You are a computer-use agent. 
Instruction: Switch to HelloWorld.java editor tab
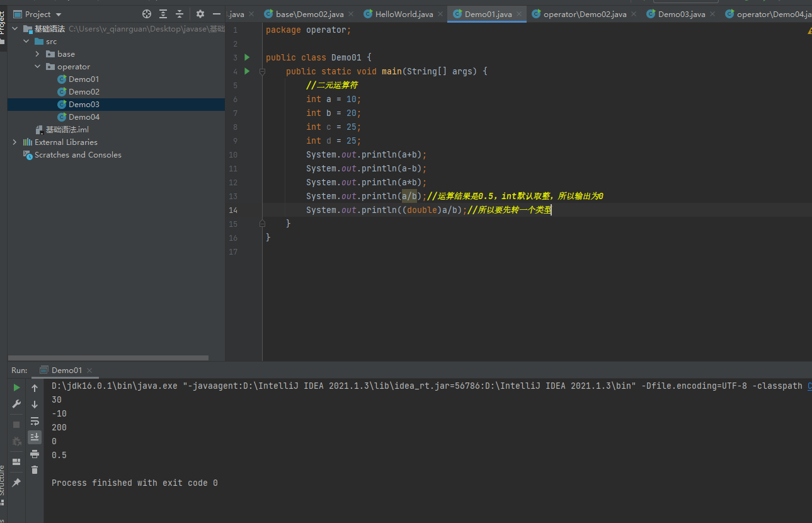[x=404, y=14]
